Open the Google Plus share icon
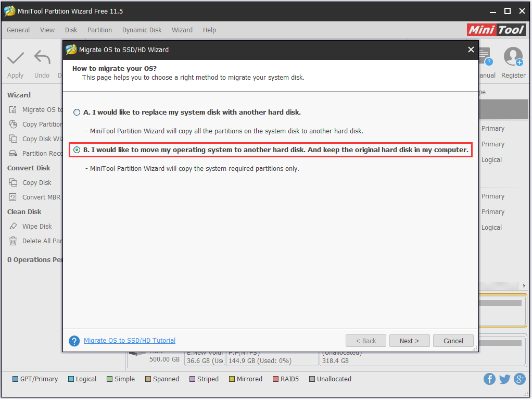Screen dimensions: 532x399 point(520,379)
